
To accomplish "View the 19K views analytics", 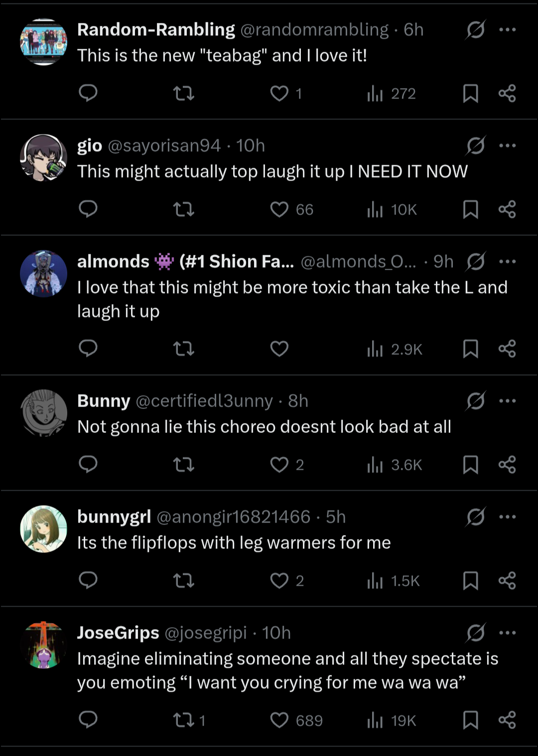I will point(391,720).
